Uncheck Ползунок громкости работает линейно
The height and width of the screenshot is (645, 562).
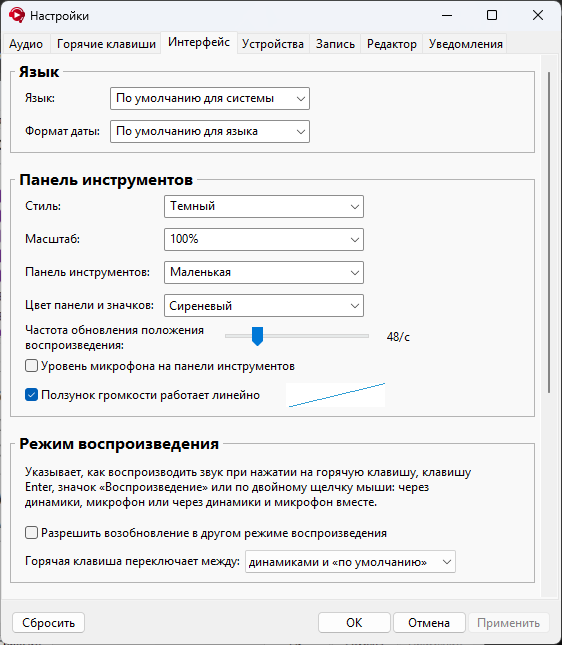point(32,394)
